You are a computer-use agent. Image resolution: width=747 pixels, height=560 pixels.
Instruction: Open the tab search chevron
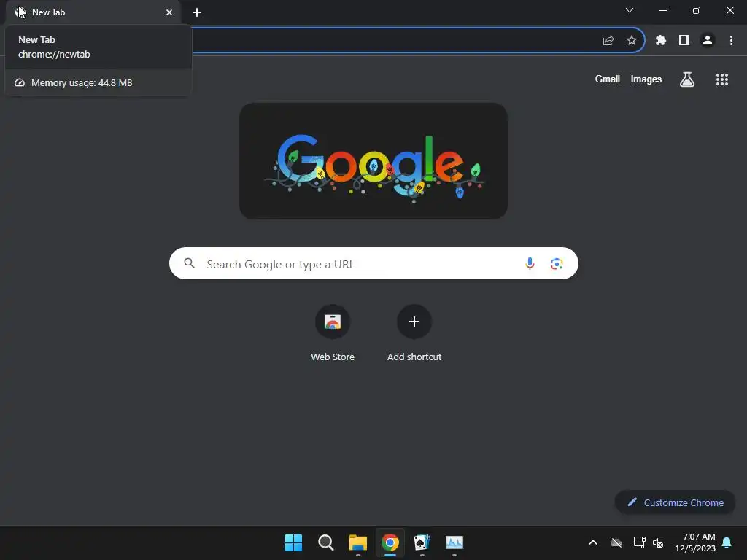point(630,10)
